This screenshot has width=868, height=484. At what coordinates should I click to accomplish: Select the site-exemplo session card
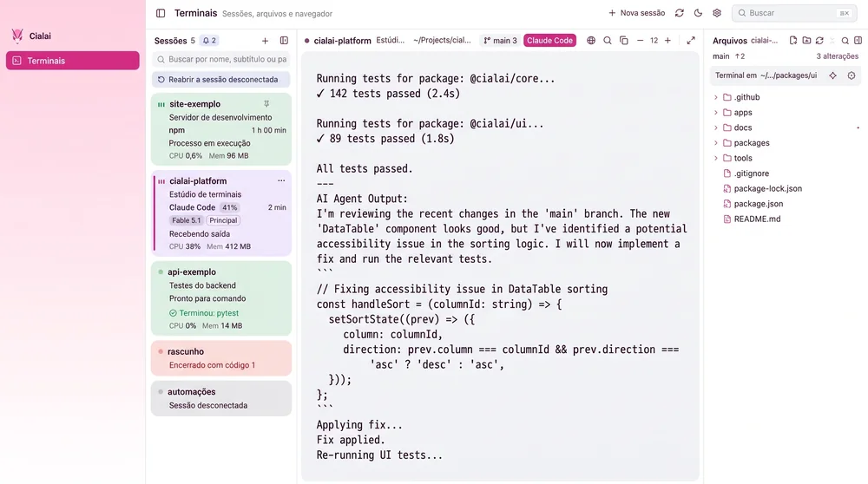coord(220,129)
